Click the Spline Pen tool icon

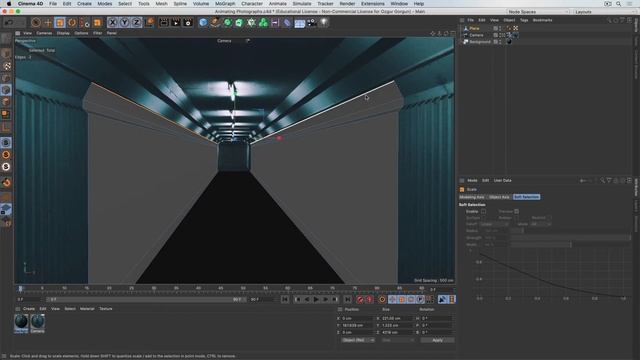coord(215,22)
